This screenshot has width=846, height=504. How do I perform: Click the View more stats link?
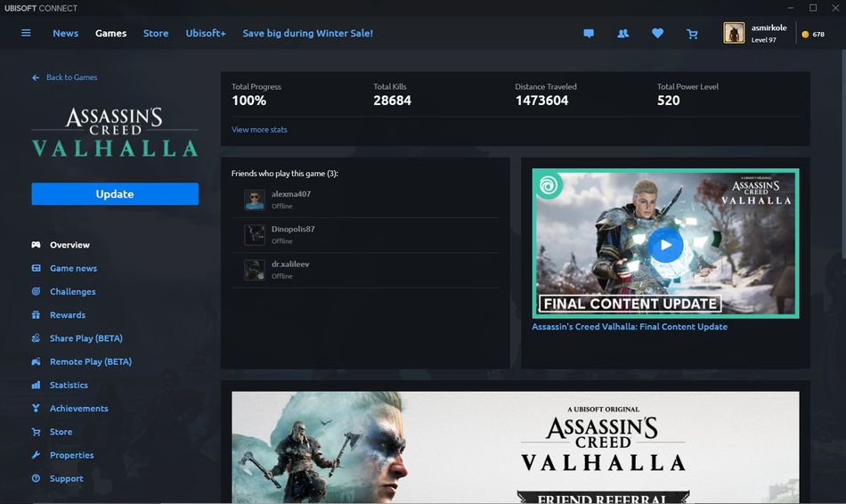pyautogui.click(x=259, y=129)
